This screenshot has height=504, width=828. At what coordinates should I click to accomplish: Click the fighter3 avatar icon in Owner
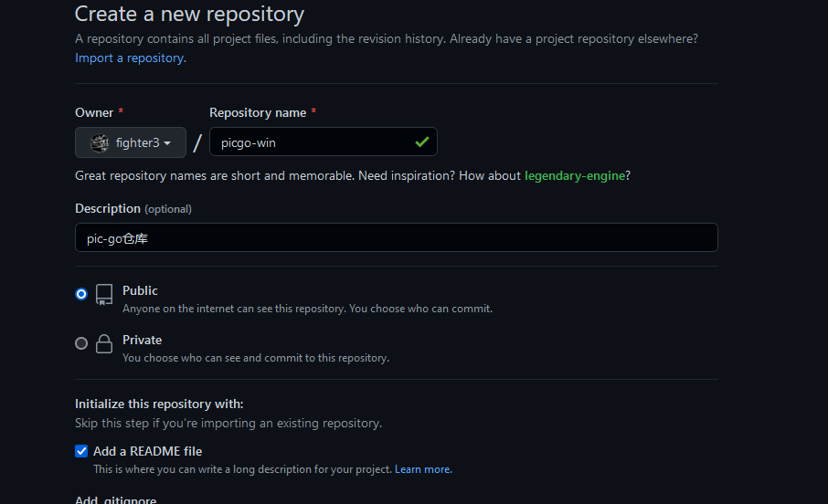(101, 142)
